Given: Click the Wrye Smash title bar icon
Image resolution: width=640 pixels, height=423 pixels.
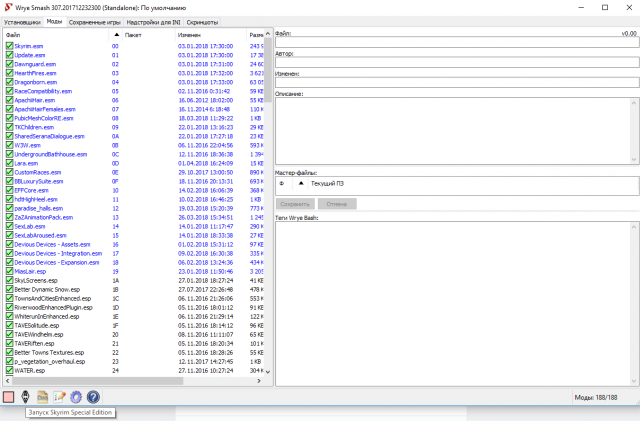Looking at the screenshot, I should [8, 7].
